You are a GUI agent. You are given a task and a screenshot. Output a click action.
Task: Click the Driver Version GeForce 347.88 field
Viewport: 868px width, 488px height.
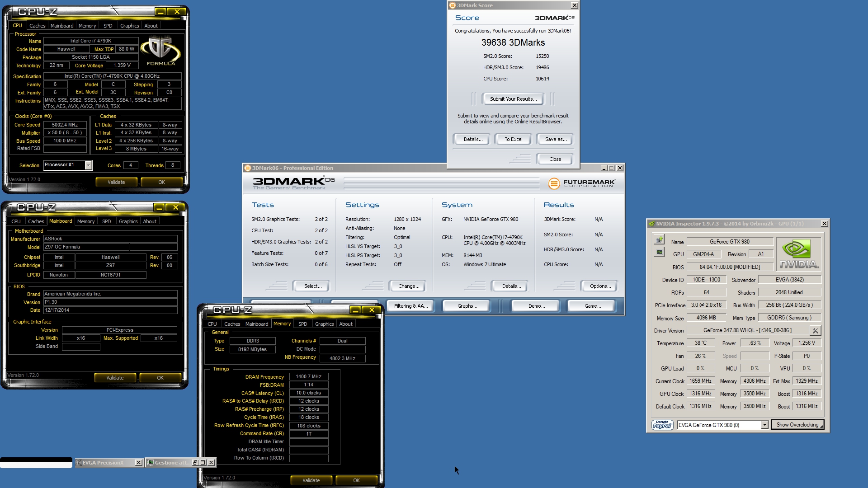(747, 330)
